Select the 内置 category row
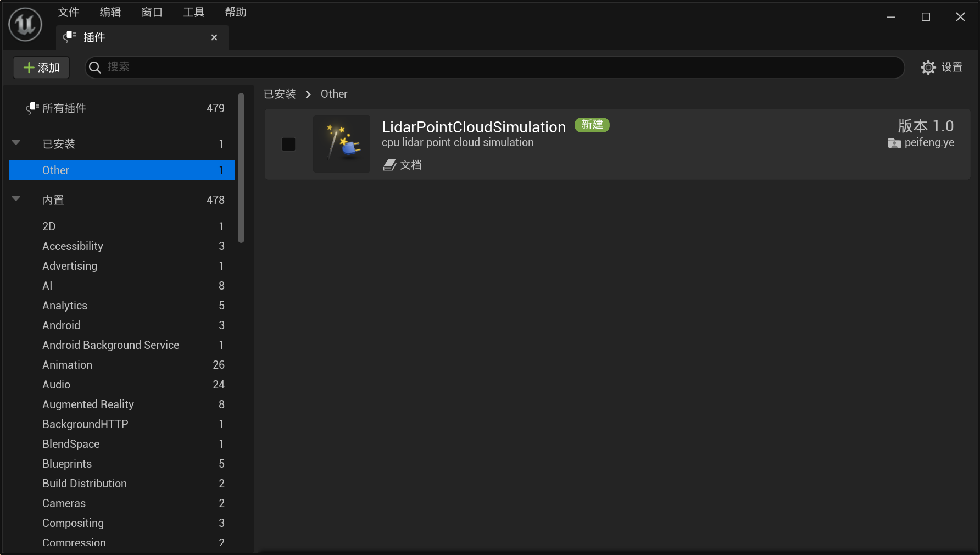Image resolution: width=980 pixels, height=555 pixels. point(122,200)
